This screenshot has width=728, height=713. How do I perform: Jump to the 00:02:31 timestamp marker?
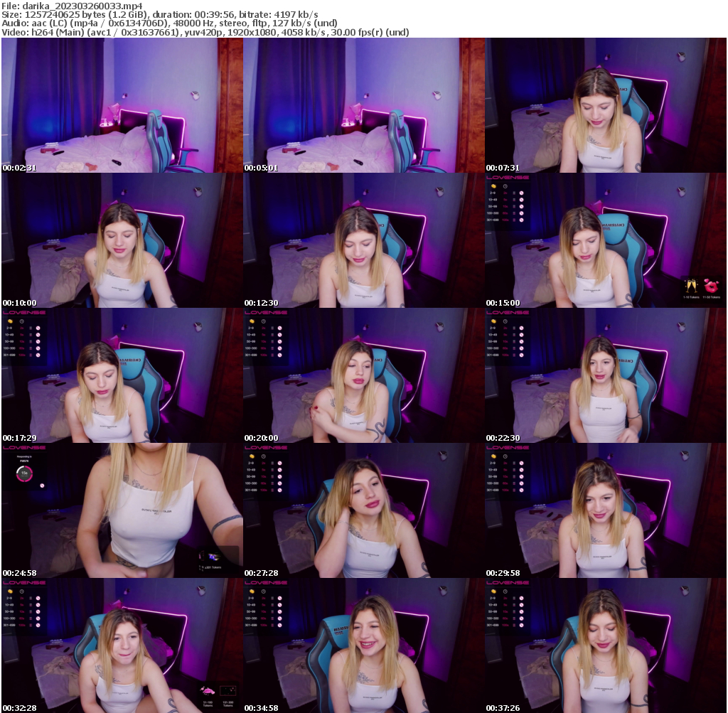click(x=18, y=168)
